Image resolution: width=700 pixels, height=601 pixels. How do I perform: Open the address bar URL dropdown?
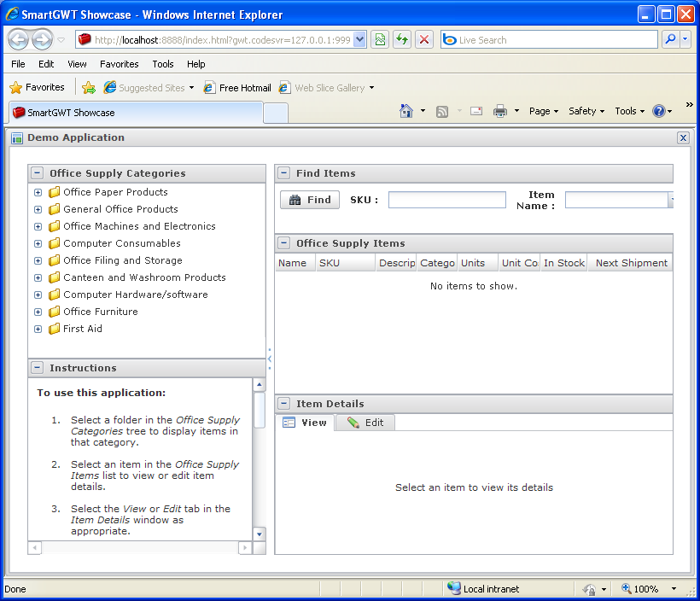[360, 40]
